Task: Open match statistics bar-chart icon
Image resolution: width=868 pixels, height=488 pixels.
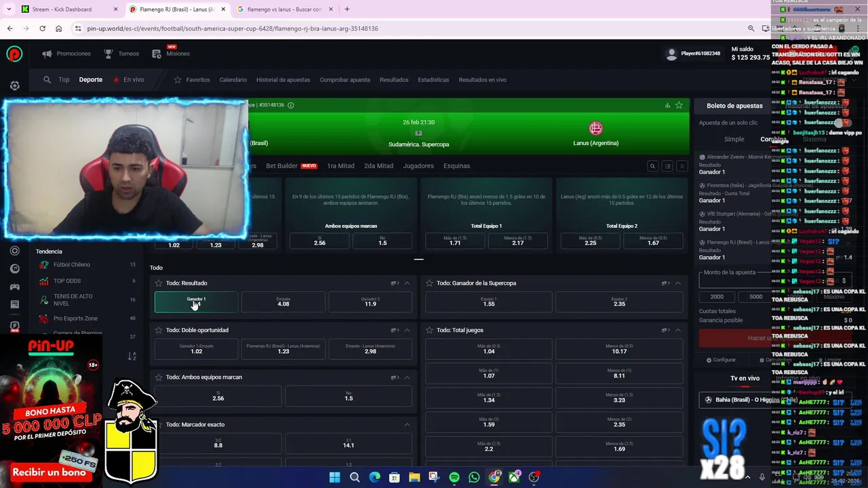Action: pyautogui.click(x=667, y=105)
